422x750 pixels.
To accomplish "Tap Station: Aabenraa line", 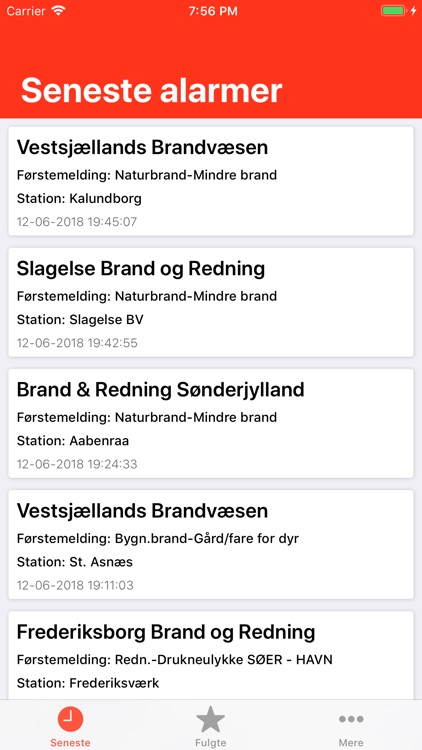I will coord(73,441).
